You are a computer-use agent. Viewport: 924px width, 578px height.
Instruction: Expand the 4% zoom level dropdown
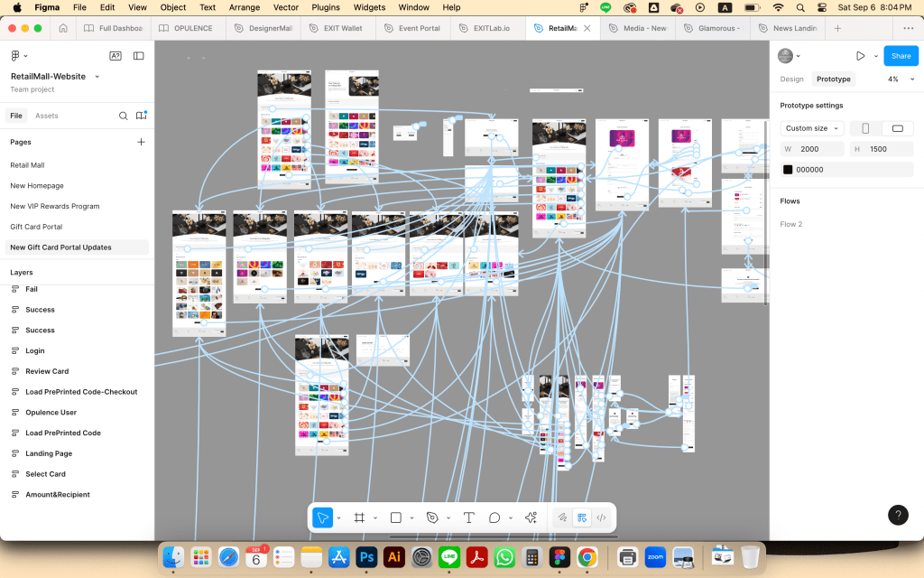coord(900,79)
